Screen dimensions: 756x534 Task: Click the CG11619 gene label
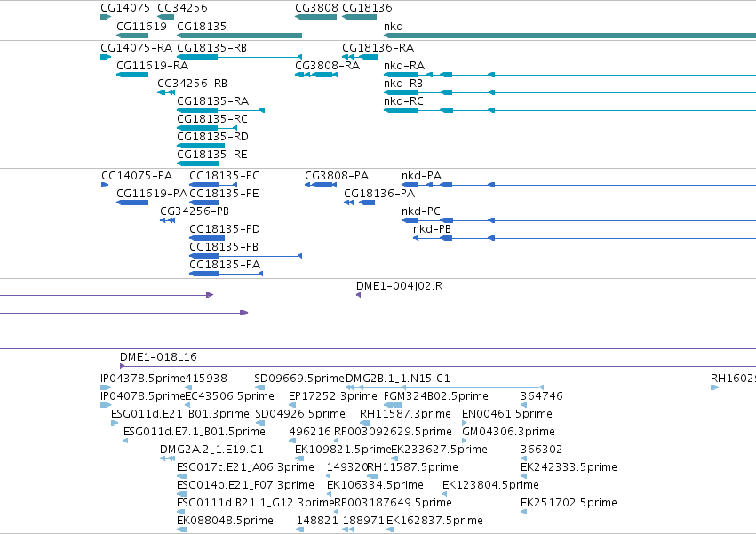pyautogui.click(x=142, y=26)
